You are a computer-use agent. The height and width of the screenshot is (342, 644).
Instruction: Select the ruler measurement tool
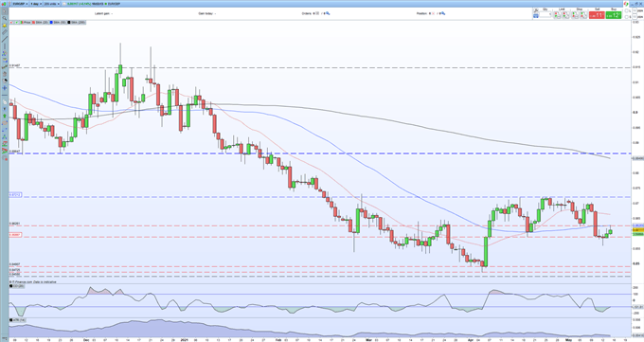[5, 32]
